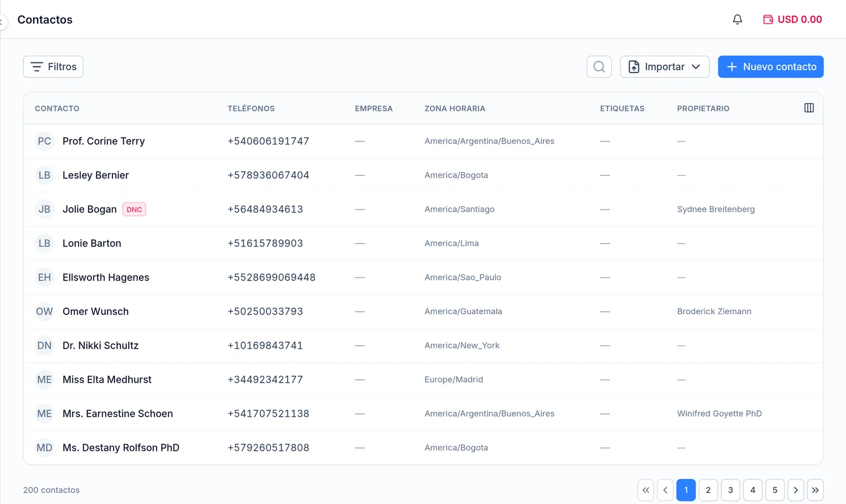This screenshot has width=846, height=504.
Task: Click the America/Santiago timezone cell
Action: (459, 209)
